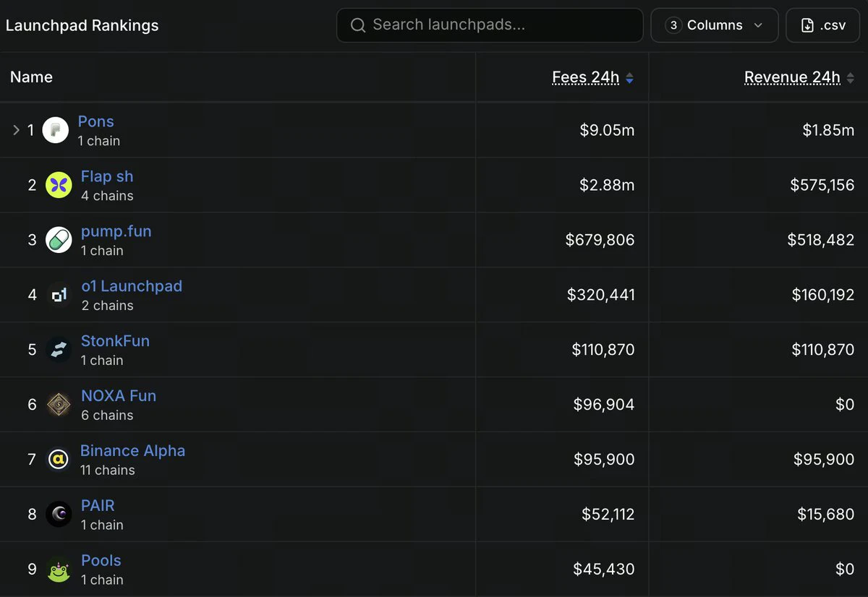Open the Columns dropdown
Screen dimensions: 868x597
point(715,25)
